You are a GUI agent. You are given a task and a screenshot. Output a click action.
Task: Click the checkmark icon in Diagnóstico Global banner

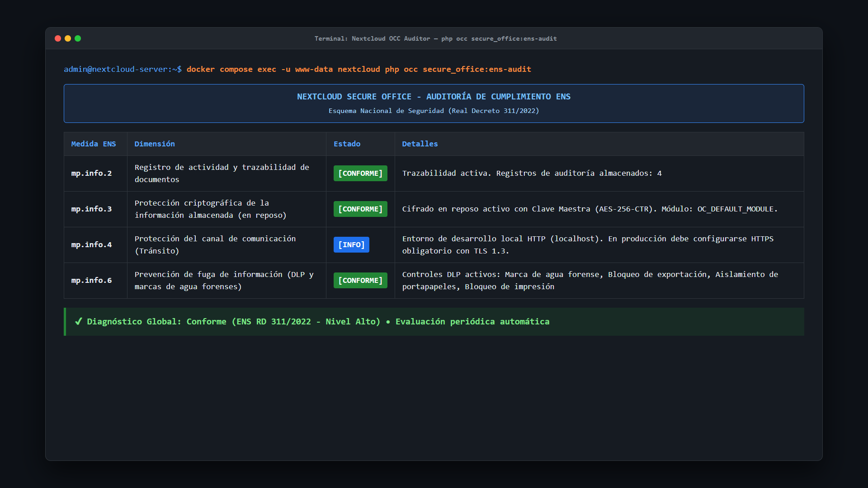click(x=79, y=321)
